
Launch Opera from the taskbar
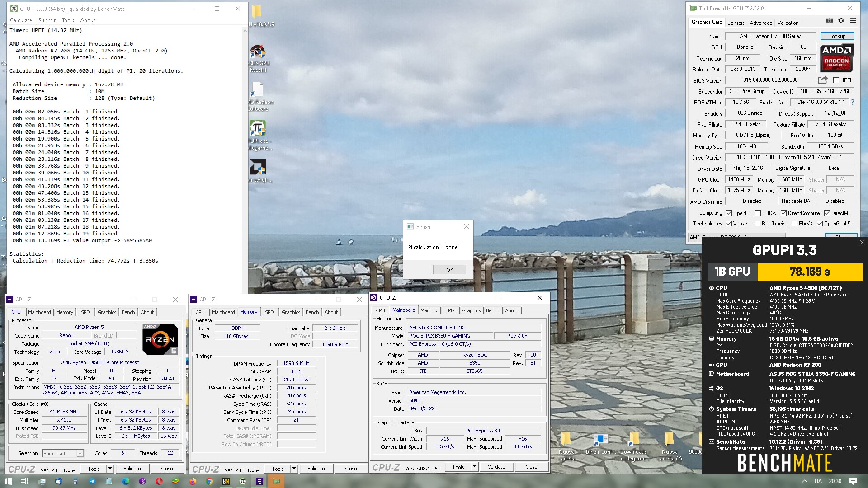pyautogui.click(x=159, y=481)
